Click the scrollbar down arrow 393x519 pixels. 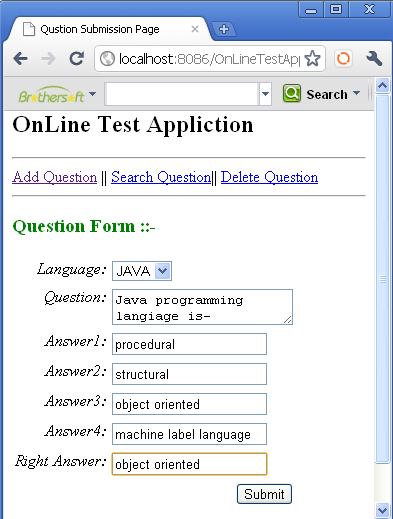[382, 510]
